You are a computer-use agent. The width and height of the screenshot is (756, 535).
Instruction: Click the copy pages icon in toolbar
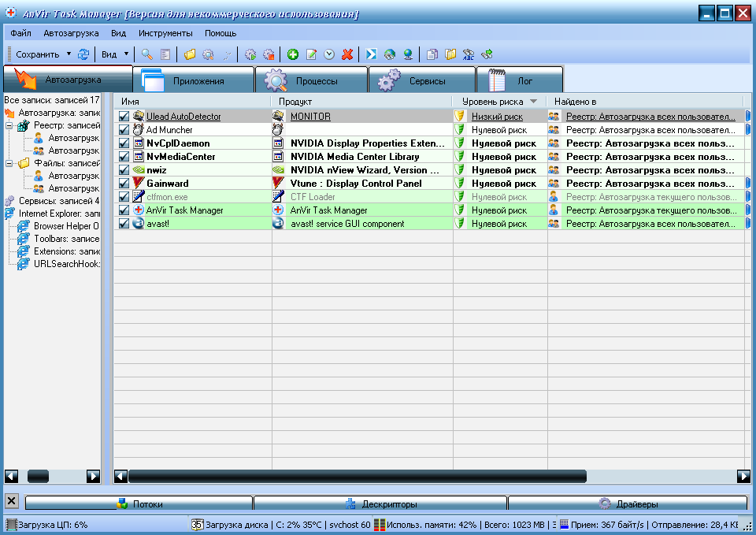(x=432, y=54)
